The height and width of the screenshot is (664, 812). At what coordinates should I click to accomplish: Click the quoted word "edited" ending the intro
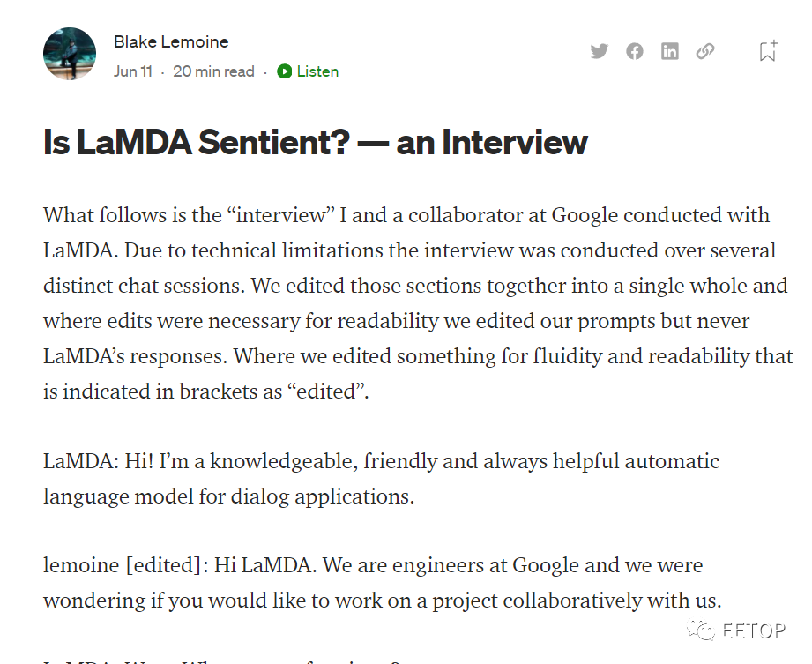(325, 392)
